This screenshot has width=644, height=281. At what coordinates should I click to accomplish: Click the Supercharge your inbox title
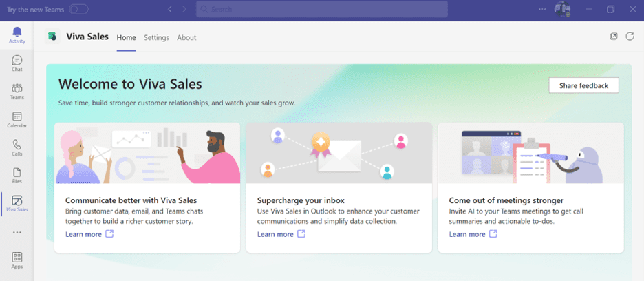coord(301,200)
